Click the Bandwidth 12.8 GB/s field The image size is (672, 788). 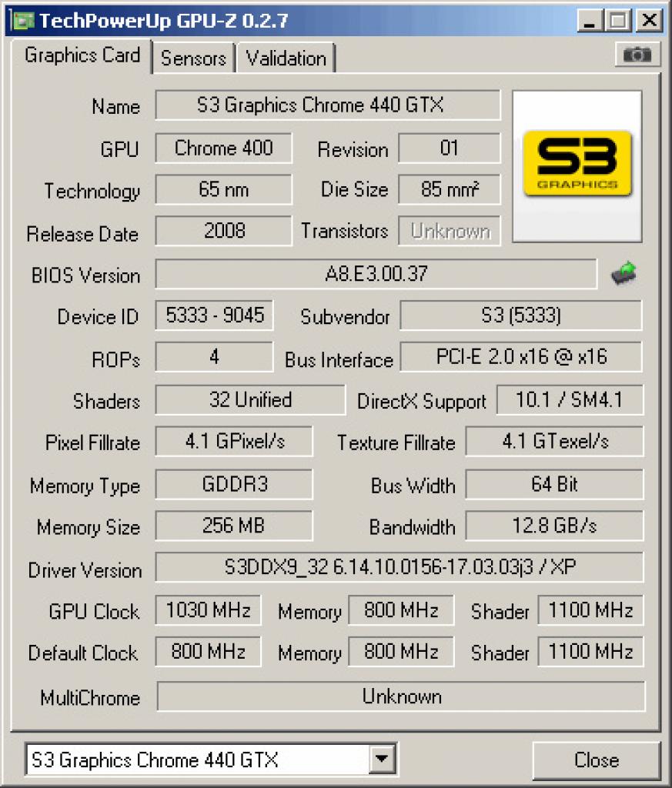pyautogui.click(x=554, y=526)
